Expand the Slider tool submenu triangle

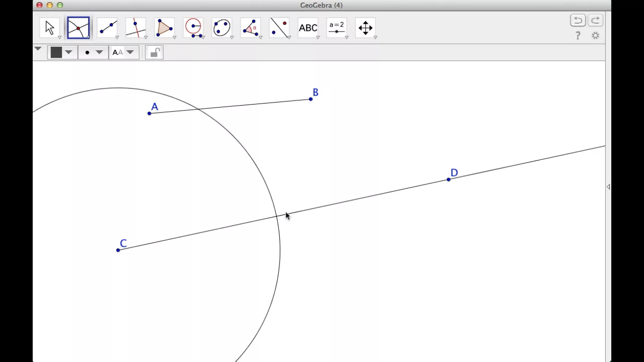tap(346, 37)
